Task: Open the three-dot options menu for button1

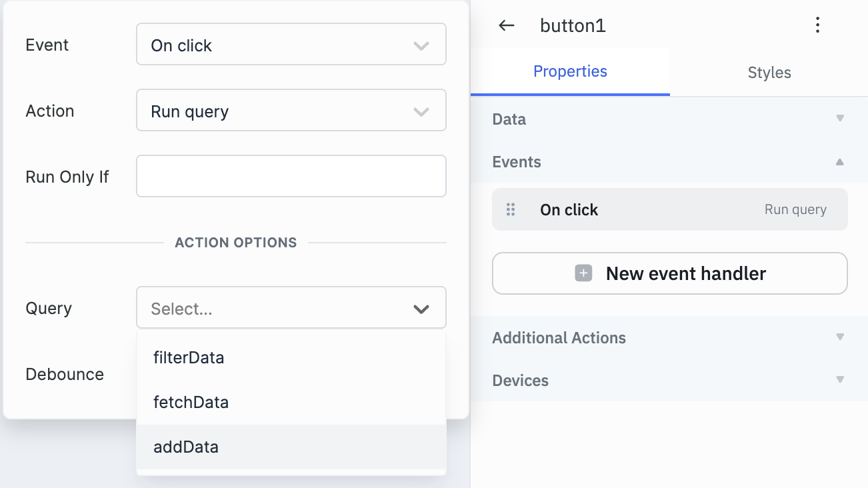Action: click(x=817, y=26)
